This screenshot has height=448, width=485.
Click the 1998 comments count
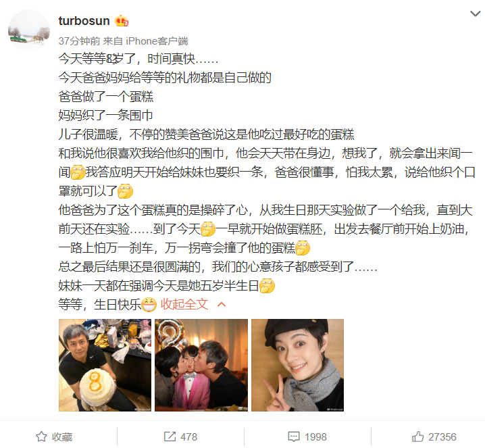[x=315, y=437]
